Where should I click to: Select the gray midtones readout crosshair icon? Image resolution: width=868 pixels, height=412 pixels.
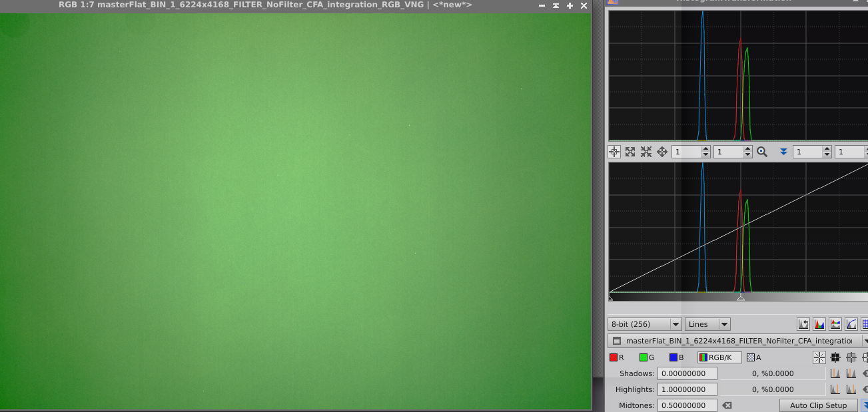coord(851,357)
